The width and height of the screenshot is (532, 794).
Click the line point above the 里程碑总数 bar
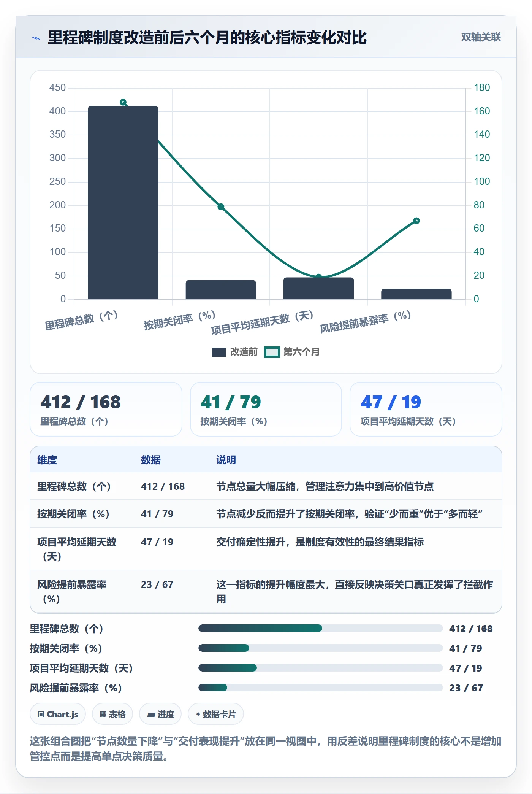pyautogui.click(x=123, y=102)
